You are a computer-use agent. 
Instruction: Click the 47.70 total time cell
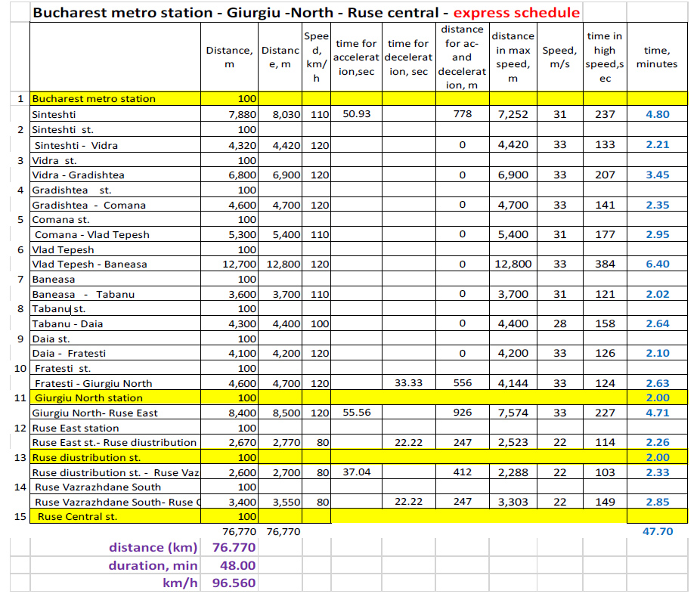pyautogui.click(x=656, y=532)
